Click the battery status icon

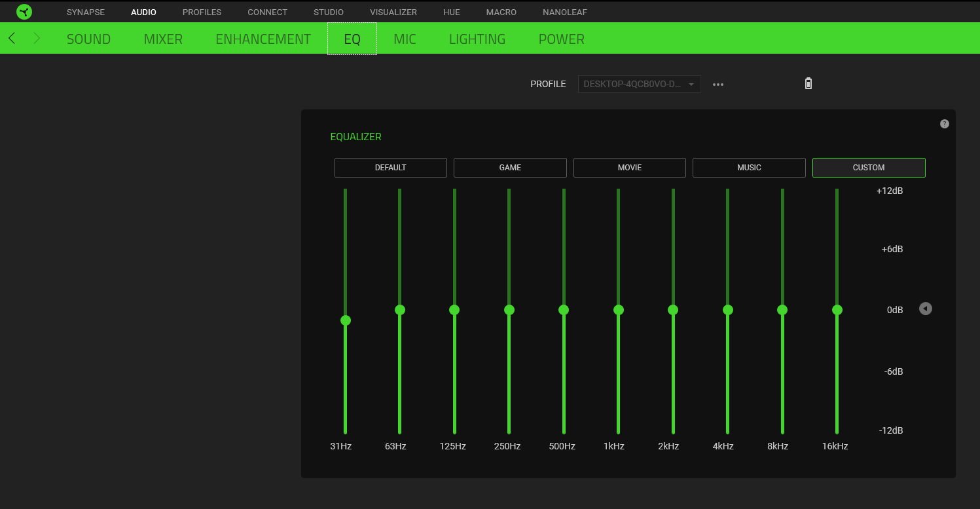808,84
